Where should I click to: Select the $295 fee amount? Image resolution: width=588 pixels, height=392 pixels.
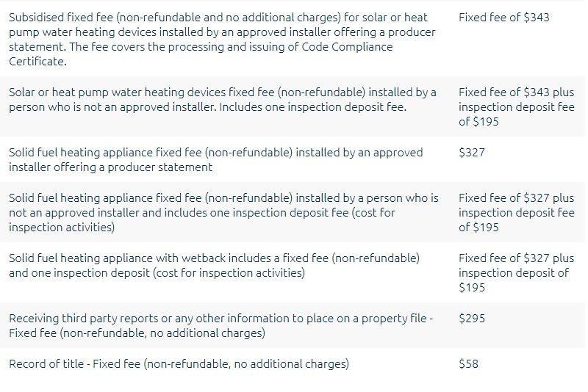[x=472, y=319]
